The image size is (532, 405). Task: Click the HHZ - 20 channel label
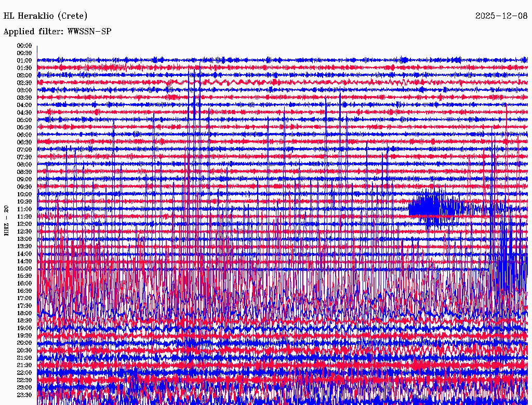point(6,221)
